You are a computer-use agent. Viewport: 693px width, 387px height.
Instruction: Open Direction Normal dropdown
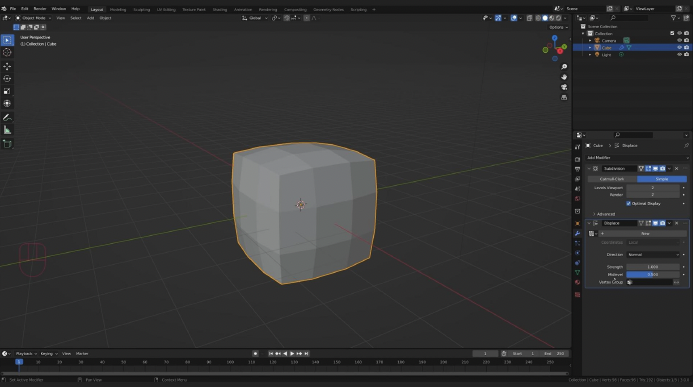click(x=653, y=255)
